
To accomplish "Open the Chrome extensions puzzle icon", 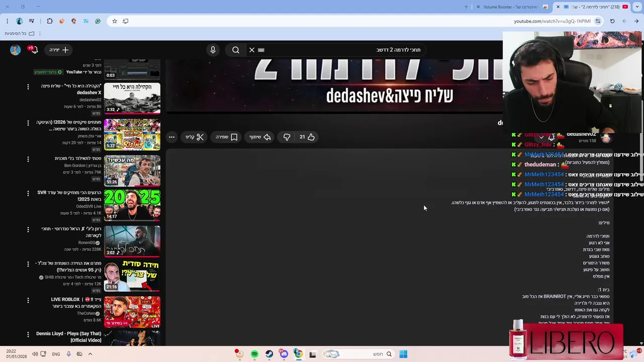I will [x=49, y=21].
